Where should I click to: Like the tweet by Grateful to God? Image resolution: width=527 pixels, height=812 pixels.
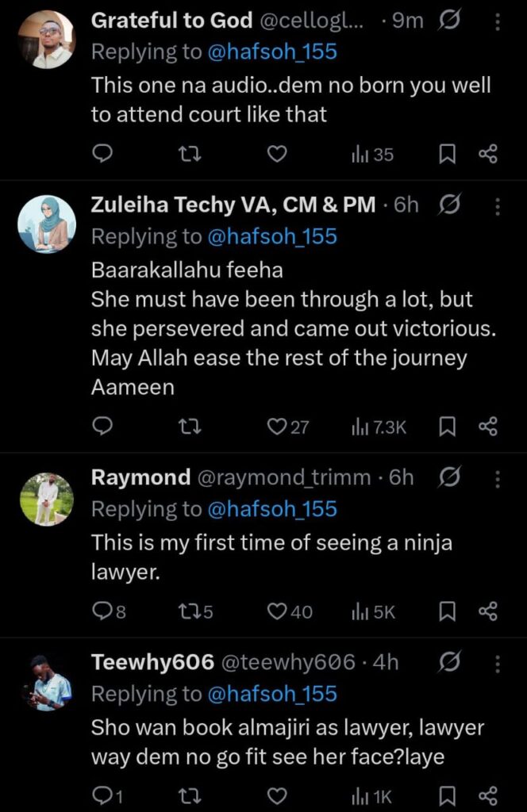(x=276, y=155)
